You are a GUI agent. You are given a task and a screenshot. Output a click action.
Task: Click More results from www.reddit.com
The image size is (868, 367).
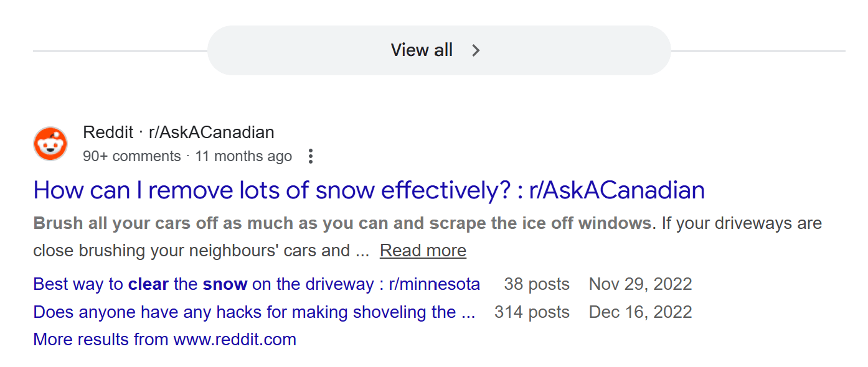pyautogui.click(x=164, y=340)
